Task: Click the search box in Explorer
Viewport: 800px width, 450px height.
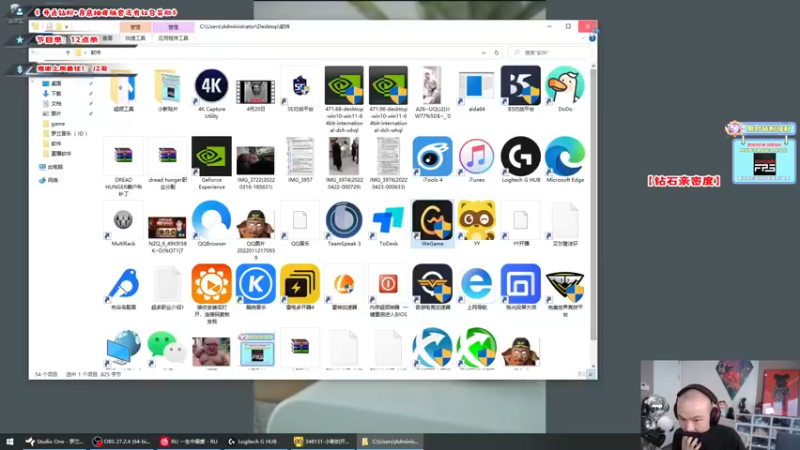Action: point(550,53)
